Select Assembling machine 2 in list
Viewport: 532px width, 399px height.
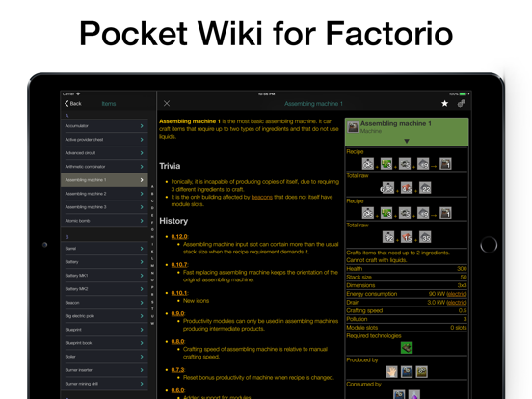coord(104,194)
